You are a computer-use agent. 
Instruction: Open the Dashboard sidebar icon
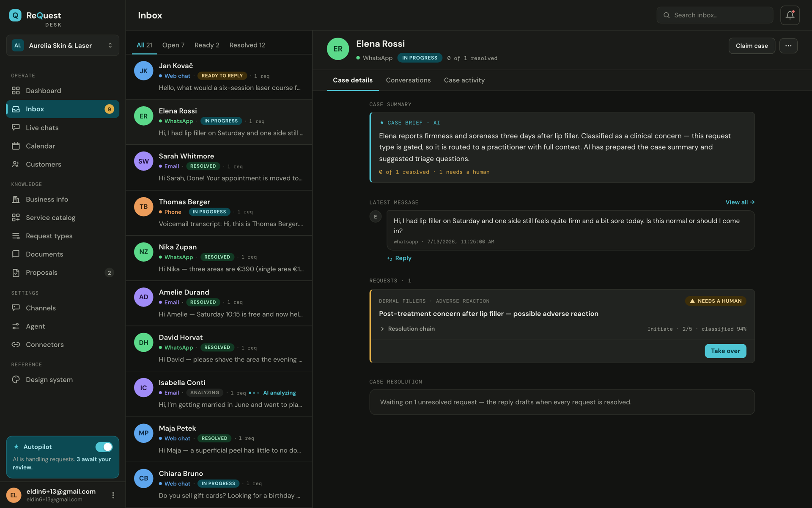(x=16, y=91)
